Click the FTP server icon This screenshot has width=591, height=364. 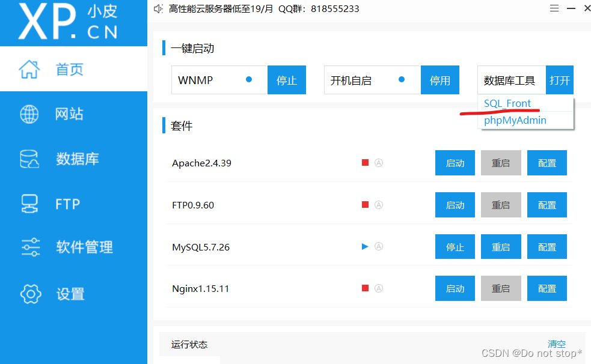pos(29,204)
